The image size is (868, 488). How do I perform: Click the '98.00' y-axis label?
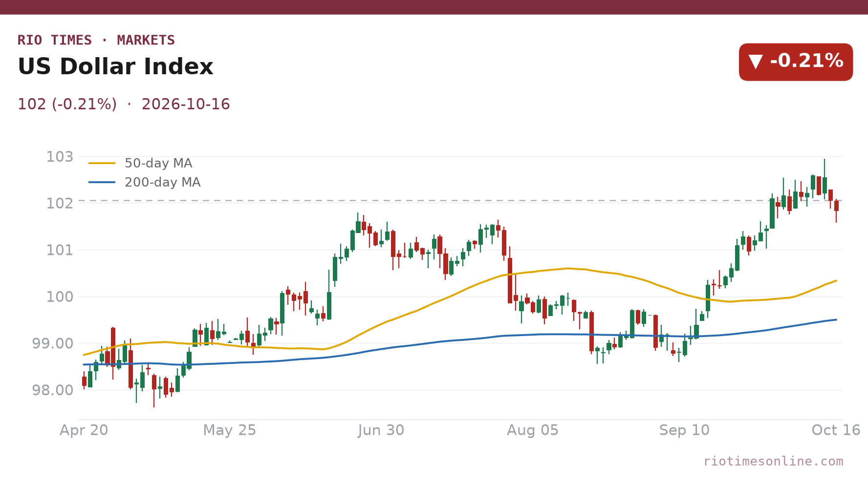[53, 390]
